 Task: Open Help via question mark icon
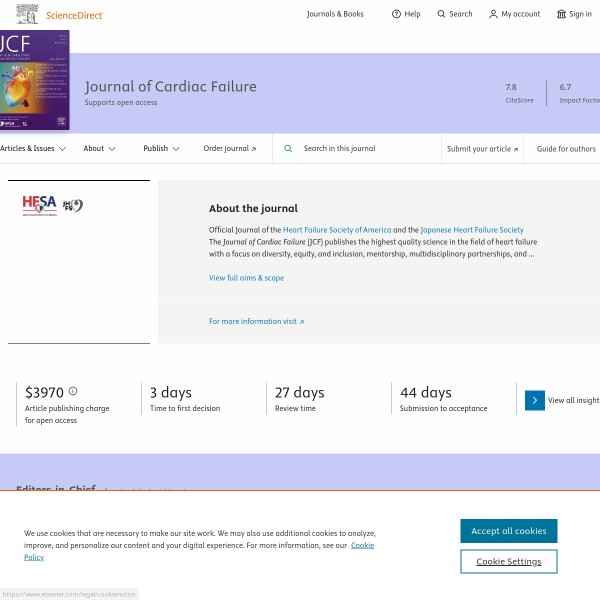click(x=397, y=14)
